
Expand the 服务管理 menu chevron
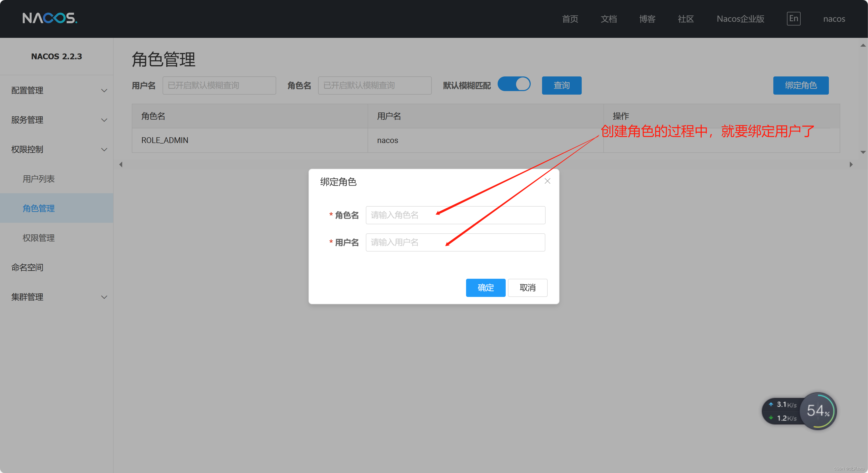[104, 120]
